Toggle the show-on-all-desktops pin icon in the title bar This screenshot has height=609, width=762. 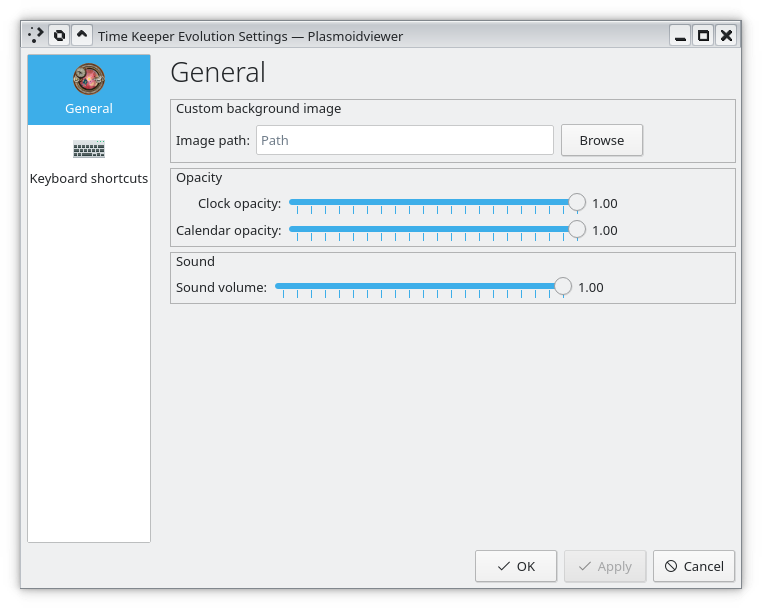(x=59, y=35)
